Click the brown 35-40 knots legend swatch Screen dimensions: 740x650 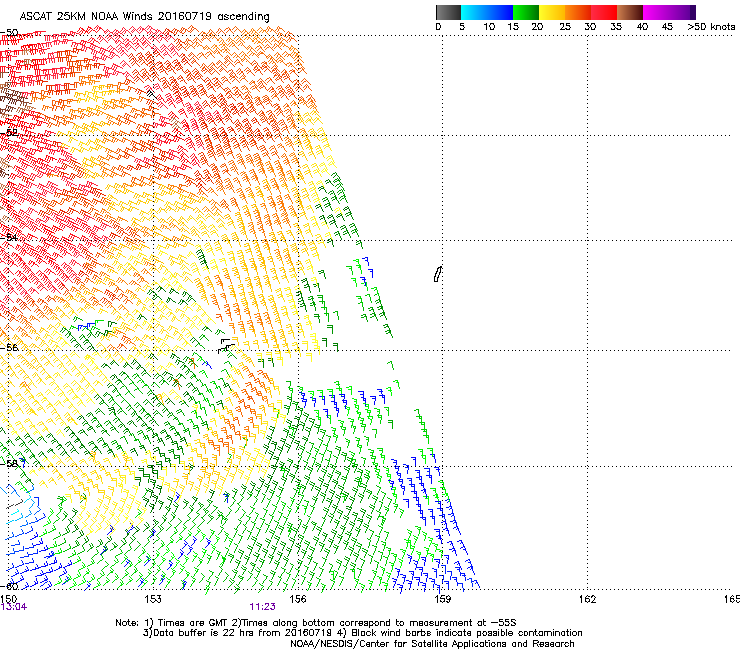630,12
